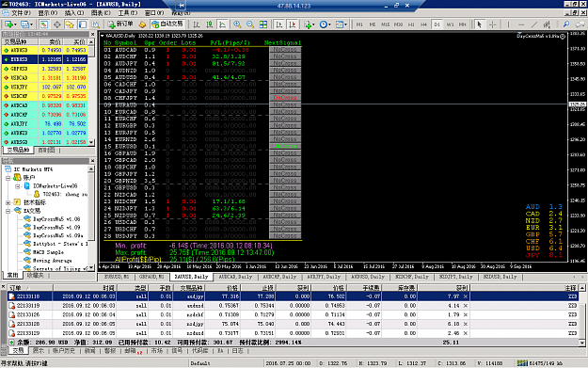Switch to bar chart display
Image resolution: width=588 pixels, height=368 pixels.
196,24
